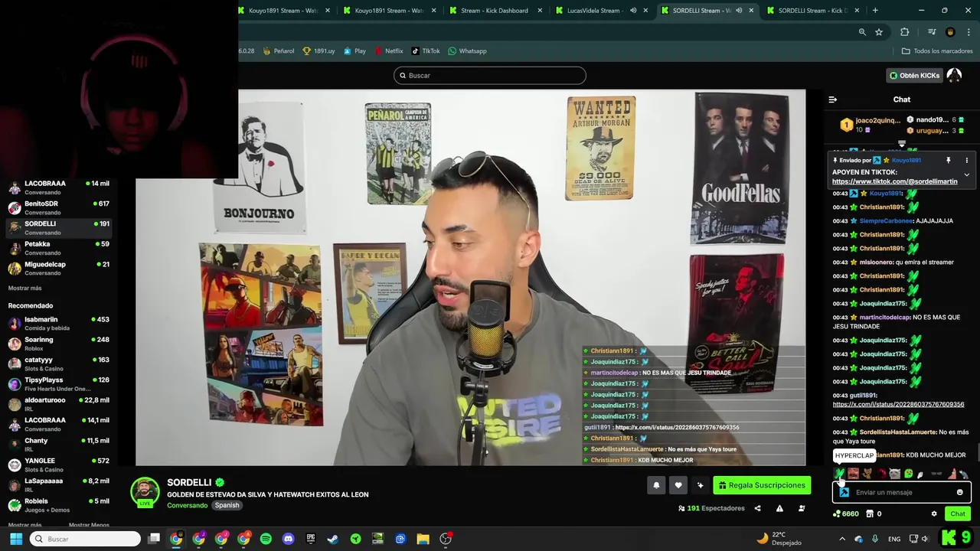Viewport: 980px width, 551px height.
Task: Mute the LucasVidela tab audio icon
Action: (633, 11)
